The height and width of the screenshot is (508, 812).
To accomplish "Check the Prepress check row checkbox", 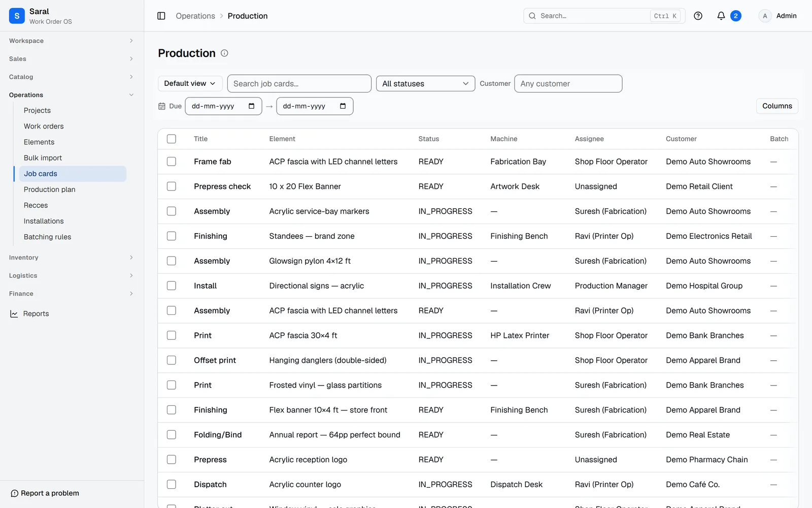I will (172, 186).
